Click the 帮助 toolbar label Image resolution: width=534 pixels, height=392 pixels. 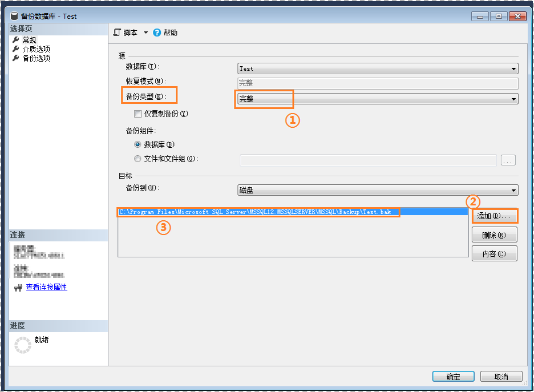coord(170,33)
